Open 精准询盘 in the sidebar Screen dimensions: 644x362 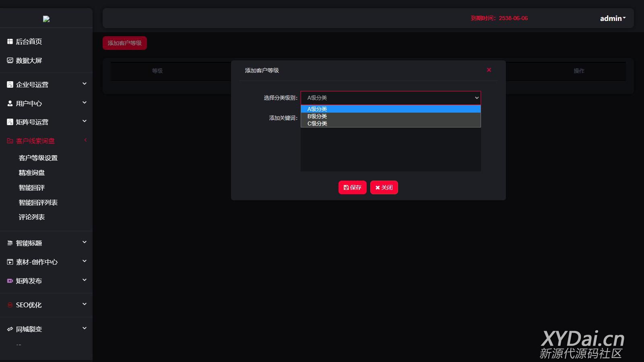click(32, 173)
